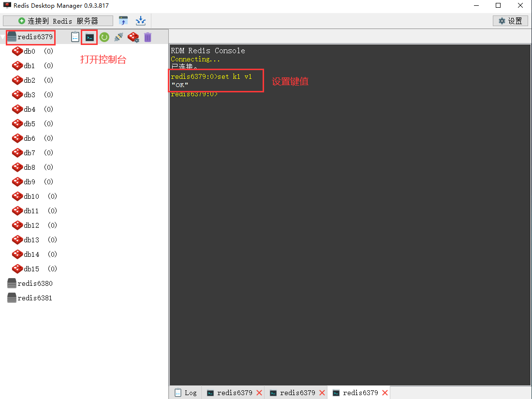The image size is (532, 399).
Task: Minimize the Redis Desktop Manager window
Action: click(476, 5)
